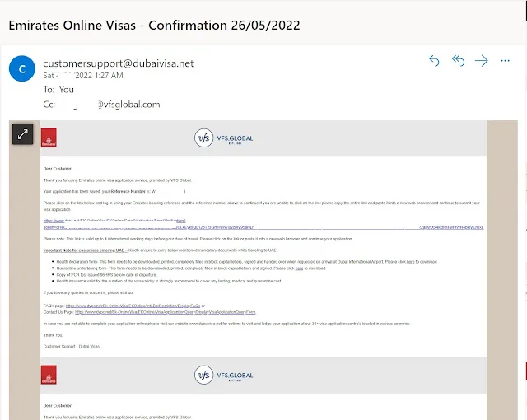
Task: Open the Contact Us Page link
Action: [x=165, y=312]
